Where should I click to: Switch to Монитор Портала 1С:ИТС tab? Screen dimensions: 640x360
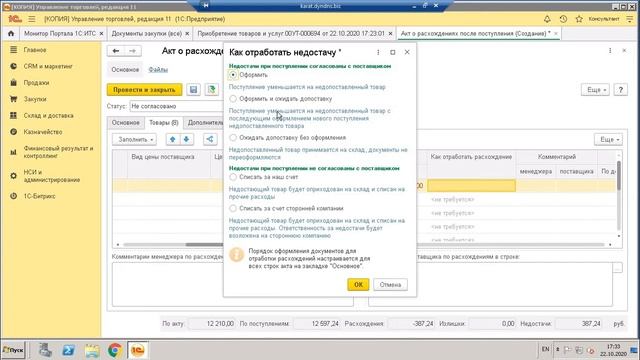pos(60,33)
